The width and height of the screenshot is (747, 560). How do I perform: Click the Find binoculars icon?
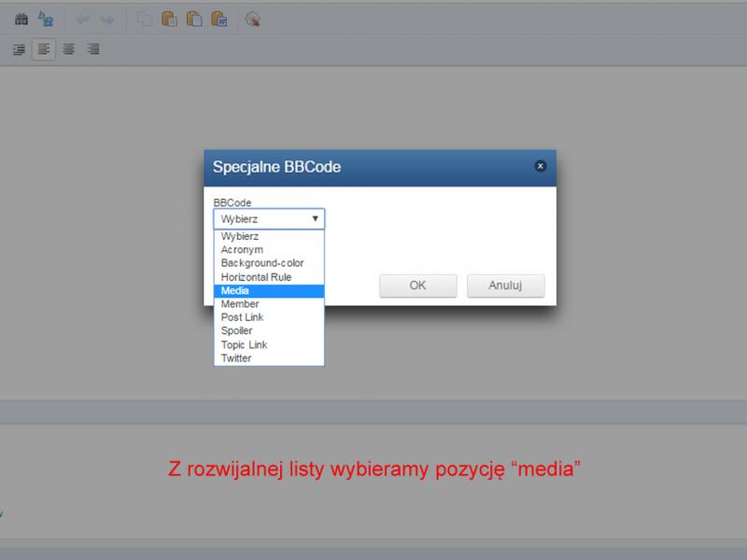point(21,19)
